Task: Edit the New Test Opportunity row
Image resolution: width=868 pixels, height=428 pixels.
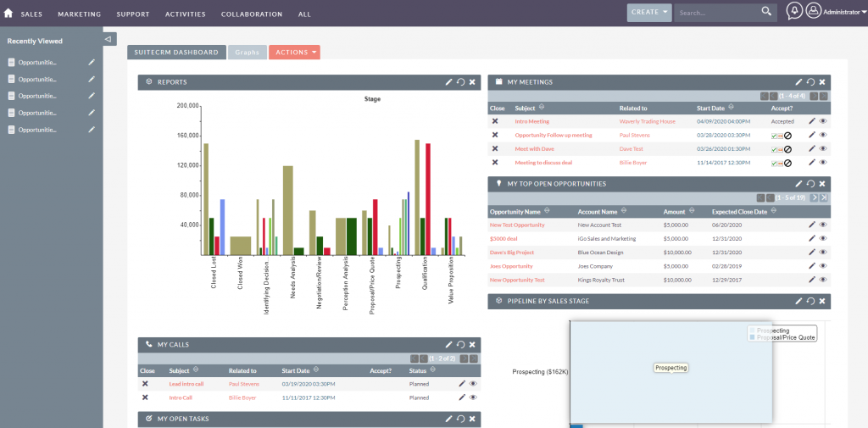Action: pyautogui.click(x=812, y=225)
